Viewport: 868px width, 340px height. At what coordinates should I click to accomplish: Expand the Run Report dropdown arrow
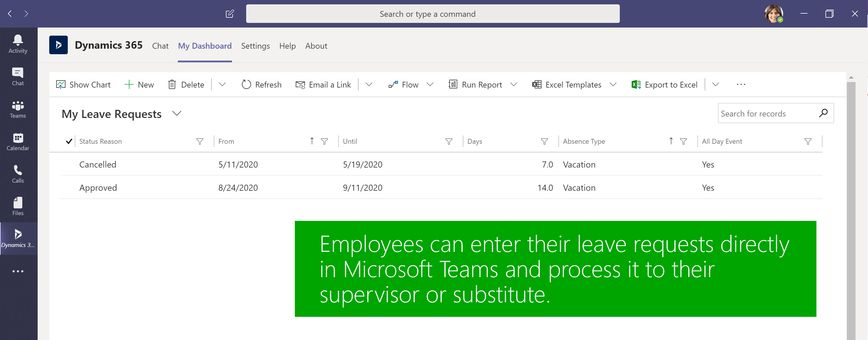[x=514, y=84]
